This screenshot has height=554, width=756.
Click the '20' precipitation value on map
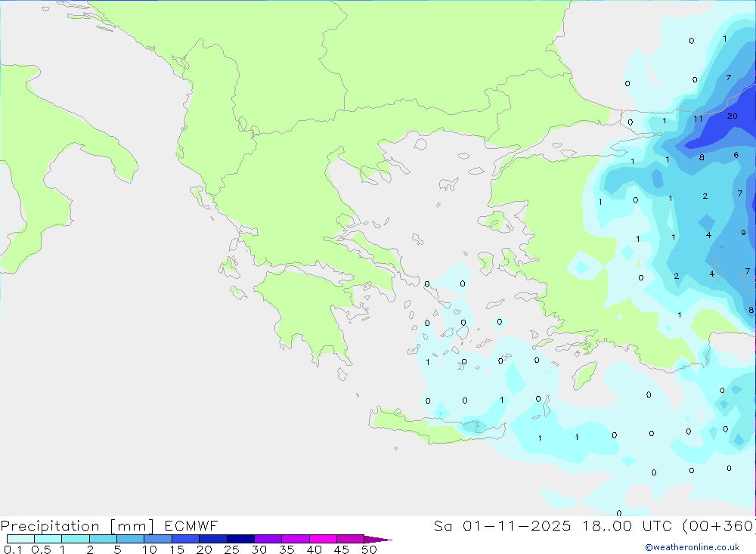(x=733, y=116)
